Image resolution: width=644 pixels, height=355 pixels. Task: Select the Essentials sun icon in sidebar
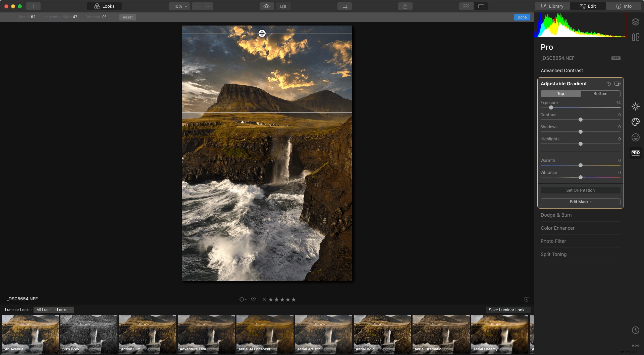[636, 106]
